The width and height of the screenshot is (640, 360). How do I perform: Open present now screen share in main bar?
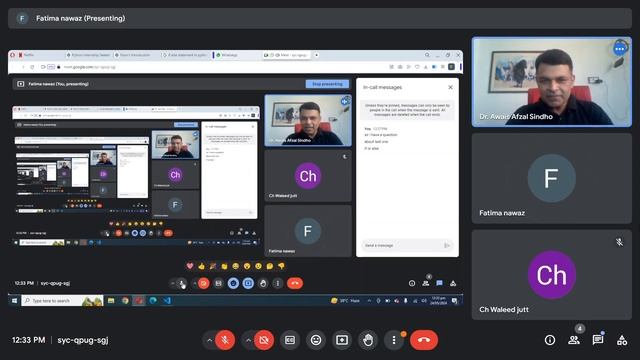pos(342,340)
